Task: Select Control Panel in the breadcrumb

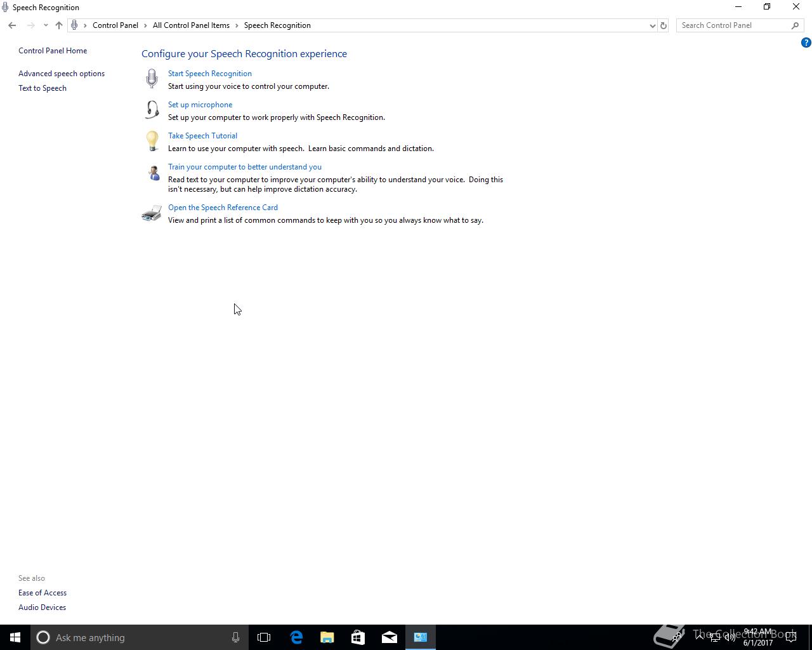Action: click(x=115, y=25)
